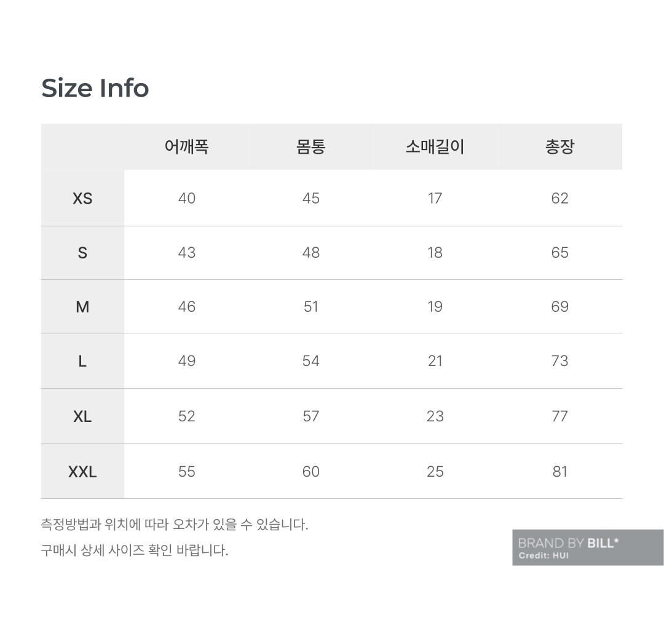
Task: Click the L sleeve length value 21
Action: point(435,361)
